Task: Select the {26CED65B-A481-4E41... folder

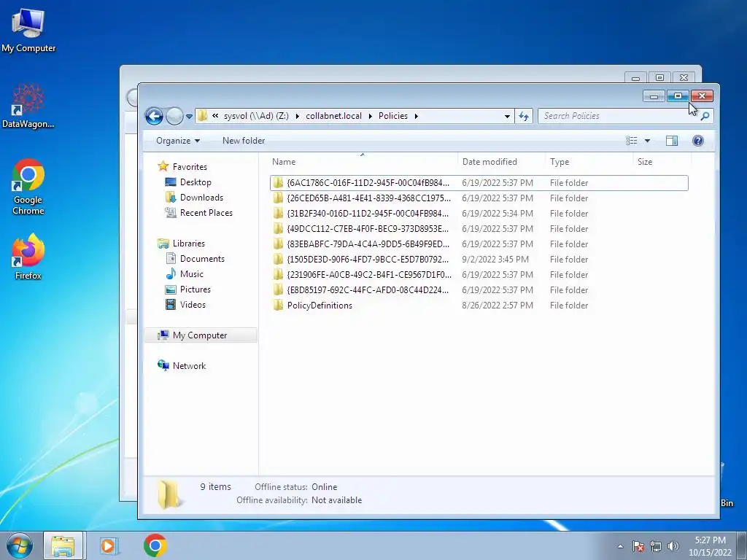Action: point(479,198)
